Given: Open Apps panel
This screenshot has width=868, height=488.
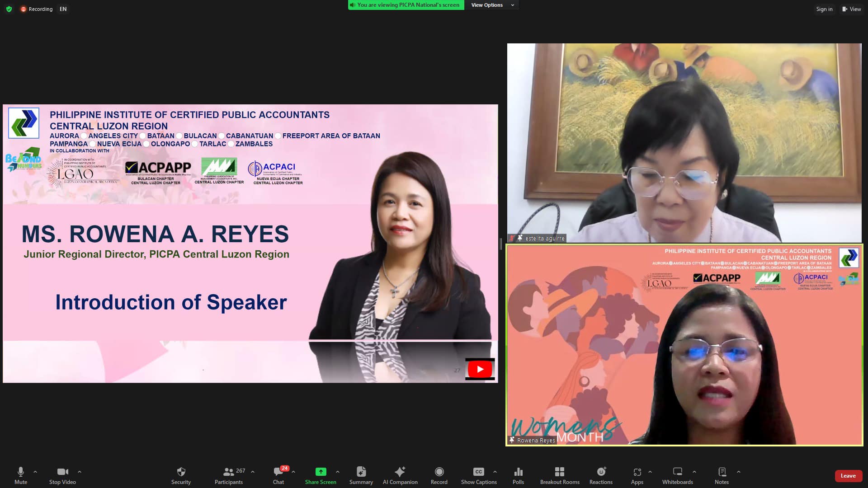Looking at the screenshot, I should click(637, 475).
